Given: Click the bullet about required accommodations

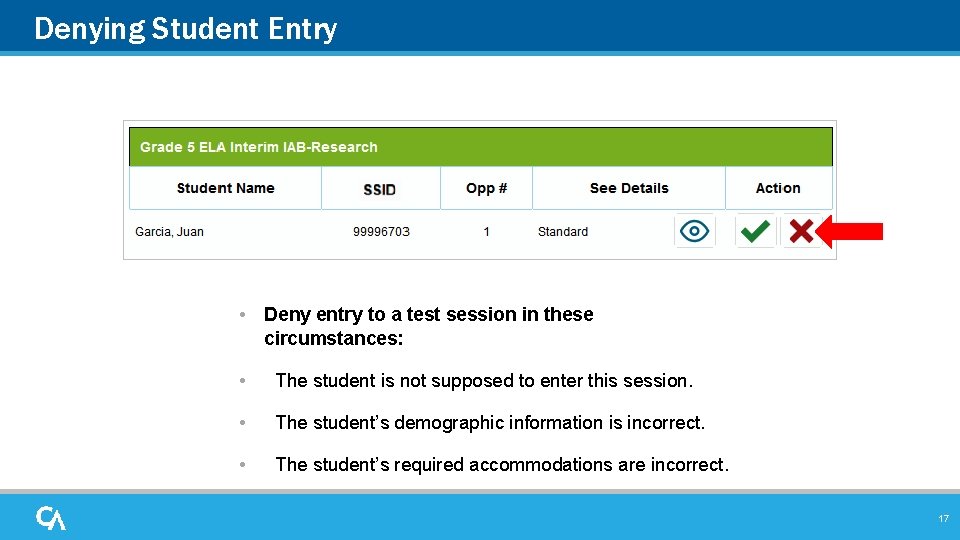Looking at the screenshot, I should click(501, 465).
